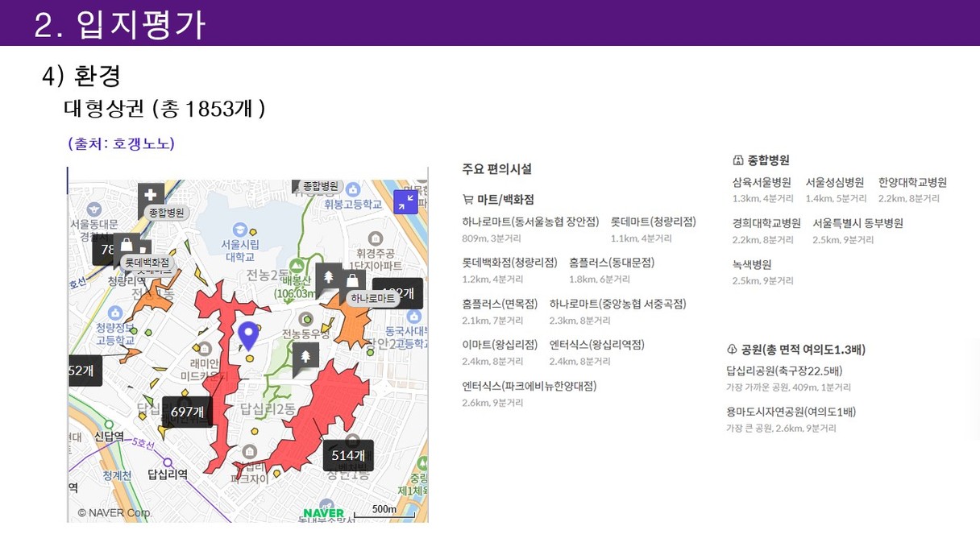Click the tree icon beside 공원 heading
This screenshot has height=551, width=980.
pos(732,349)
